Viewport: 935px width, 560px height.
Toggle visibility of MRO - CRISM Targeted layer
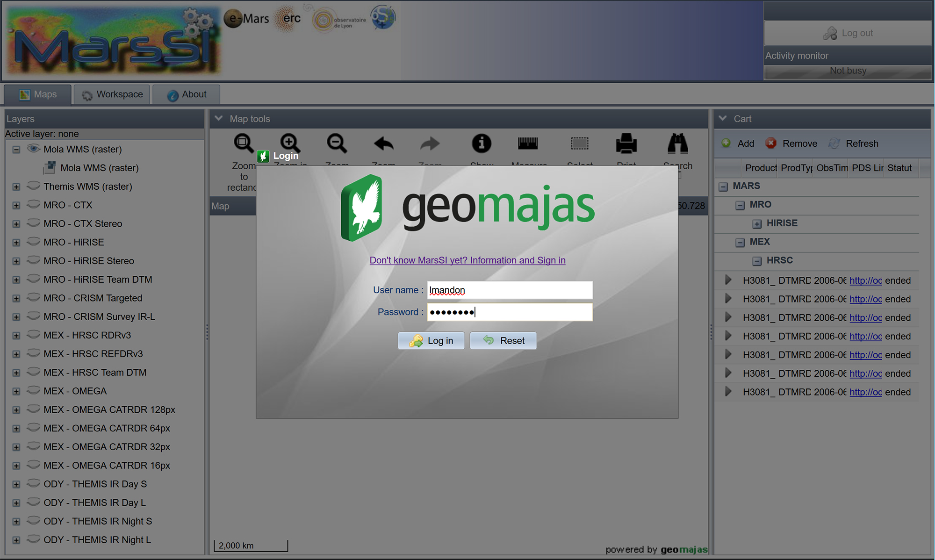click(x=33, y=298)
